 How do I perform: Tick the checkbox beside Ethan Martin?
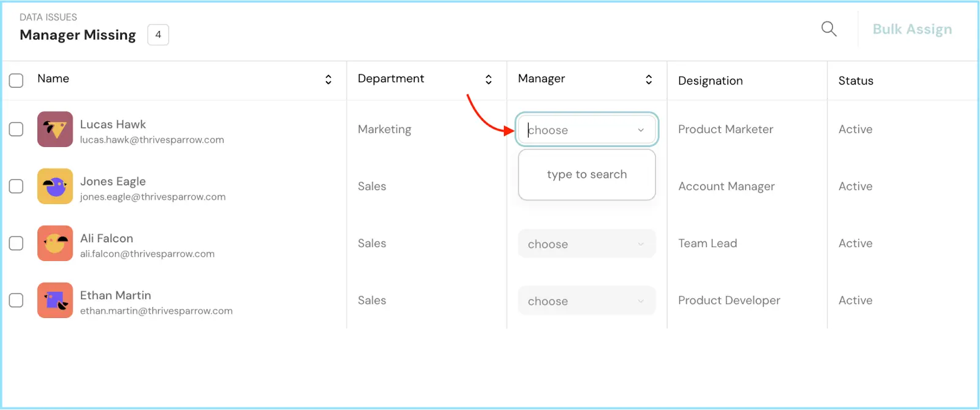pos(17,300)
